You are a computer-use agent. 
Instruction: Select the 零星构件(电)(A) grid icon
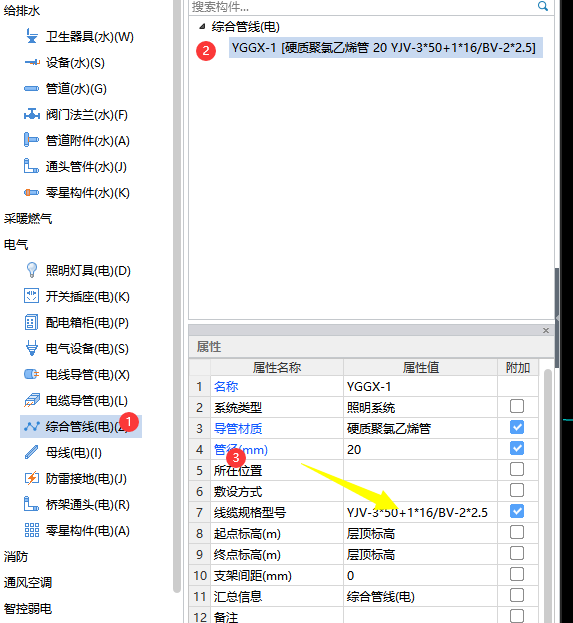tap(32, 530)
